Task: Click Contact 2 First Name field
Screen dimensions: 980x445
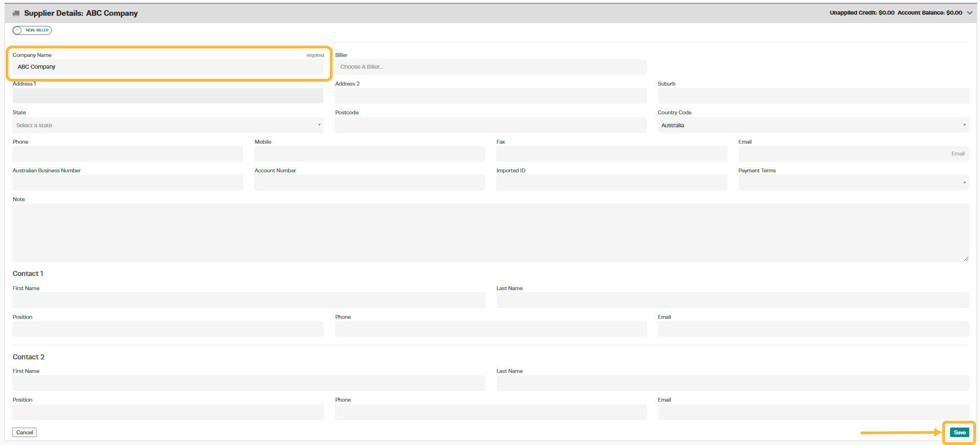Action: 249,383
